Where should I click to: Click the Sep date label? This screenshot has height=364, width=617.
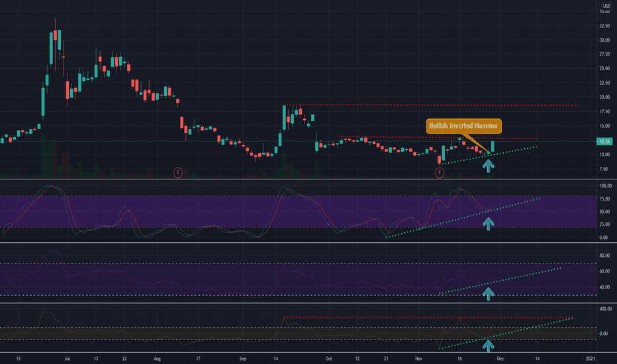pos(243,359)
